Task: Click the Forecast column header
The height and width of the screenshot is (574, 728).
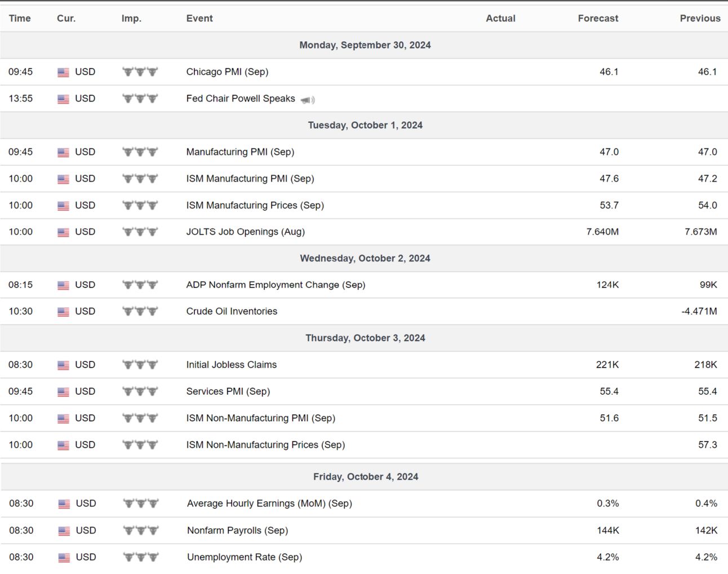Action: click(x=598, y=18)
